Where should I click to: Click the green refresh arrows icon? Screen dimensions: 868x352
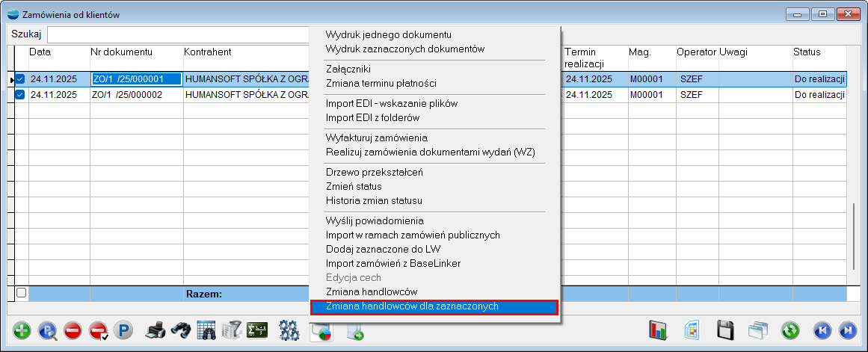tap(790, 330)
